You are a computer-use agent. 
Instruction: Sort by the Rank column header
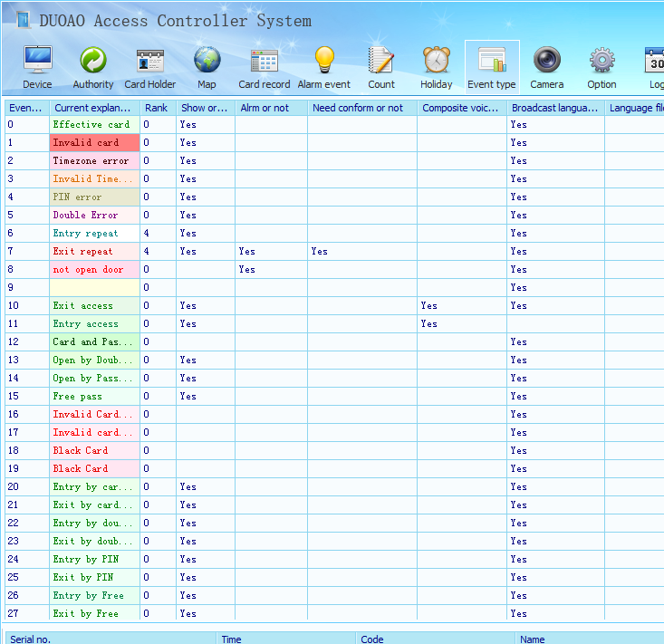(x=158, y=108)
